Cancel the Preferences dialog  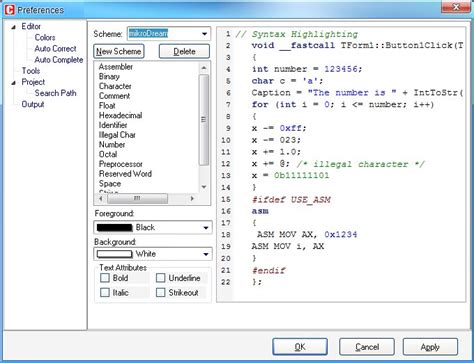tap(367, 347)
